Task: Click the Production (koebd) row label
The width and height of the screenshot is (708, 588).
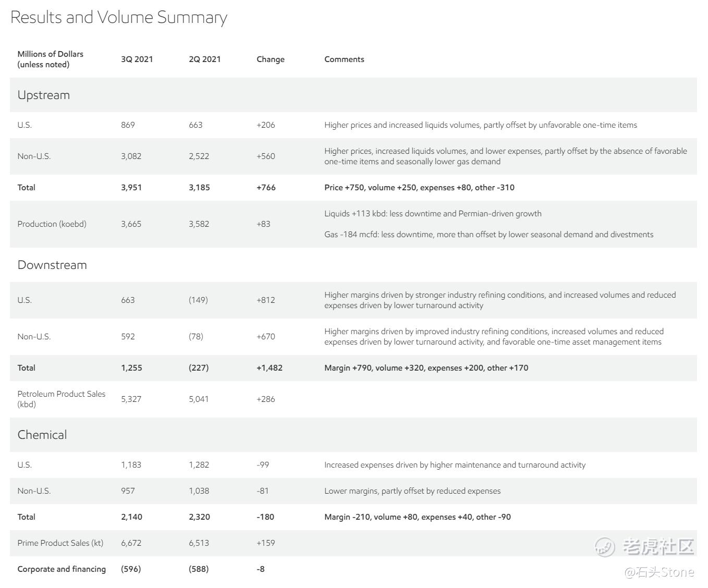Action: click(52, 224)
